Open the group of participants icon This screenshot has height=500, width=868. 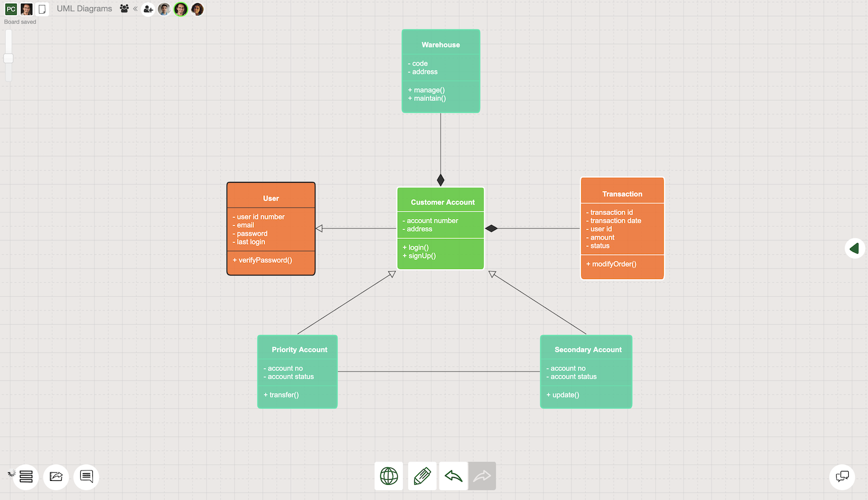pos(124,9)
